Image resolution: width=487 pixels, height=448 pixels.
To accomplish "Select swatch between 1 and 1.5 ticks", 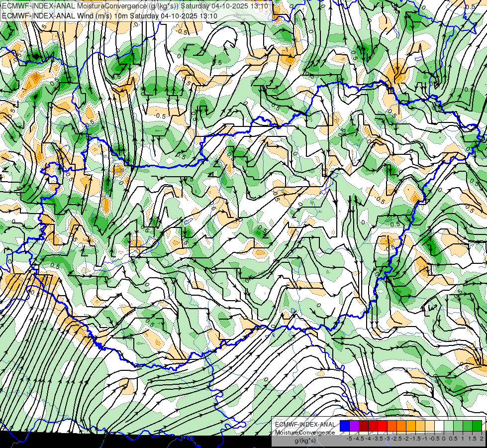I will pos(468,426).
